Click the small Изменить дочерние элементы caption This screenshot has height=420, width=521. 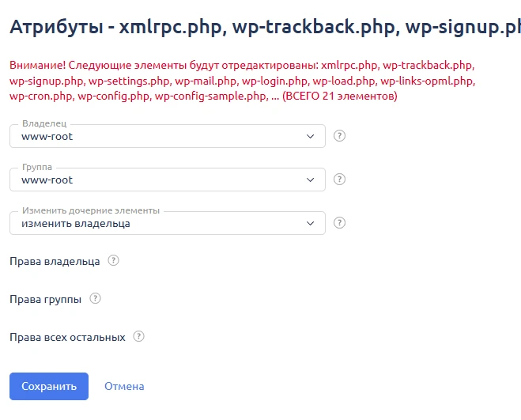point(91,211)
